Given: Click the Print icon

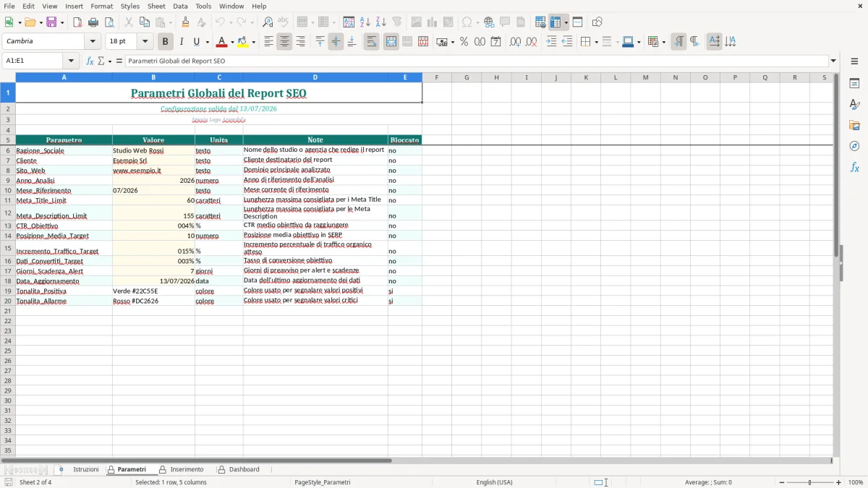Looking at the screenshot, I should (x=93, y=22).
